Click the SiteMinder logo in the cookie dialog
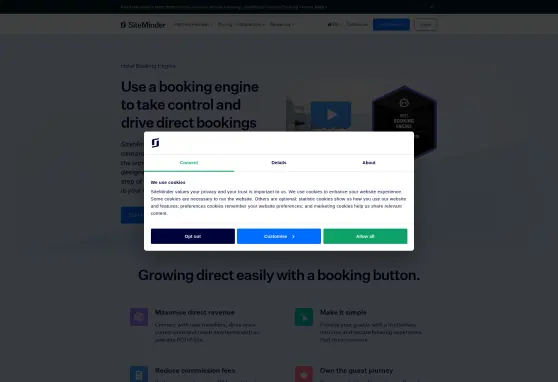The width and height of the screenshot is (558, 382). 156,143
